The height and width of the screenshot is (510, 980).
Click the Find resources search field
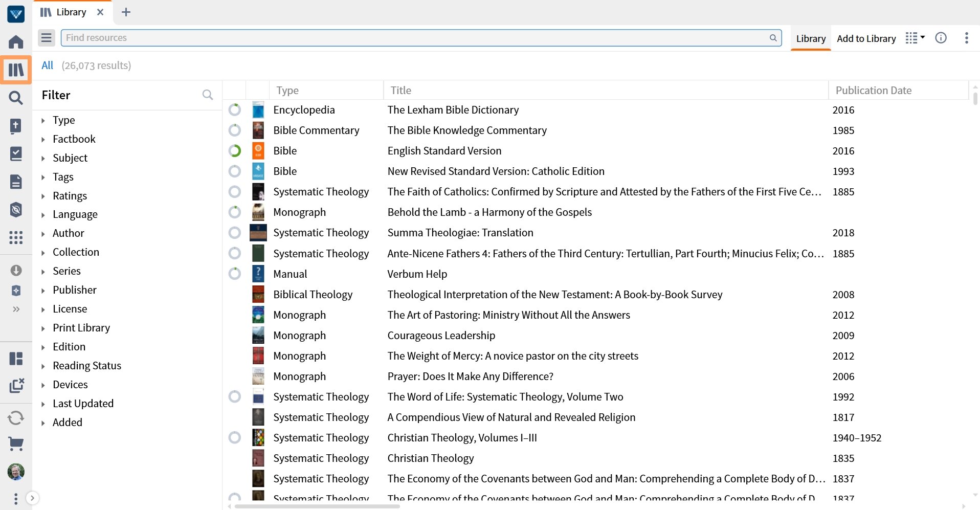pyautogui.click(x=414, y=38)
